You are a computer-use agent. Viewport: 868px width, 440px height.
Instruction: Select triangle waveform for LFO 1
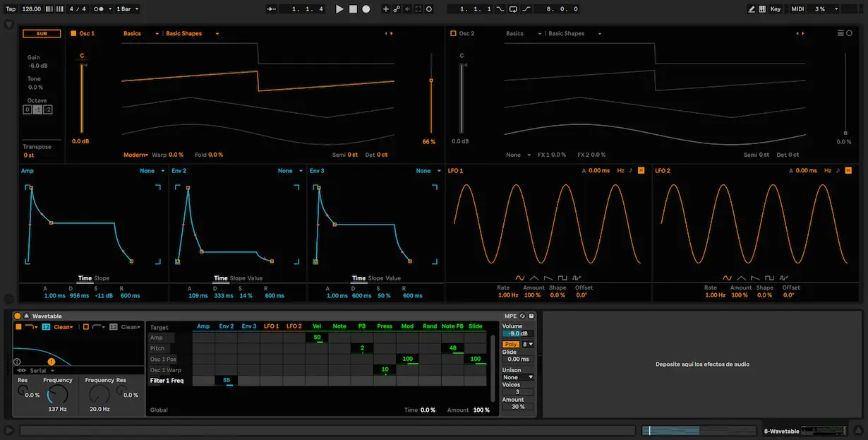click(x=534, y=278)
